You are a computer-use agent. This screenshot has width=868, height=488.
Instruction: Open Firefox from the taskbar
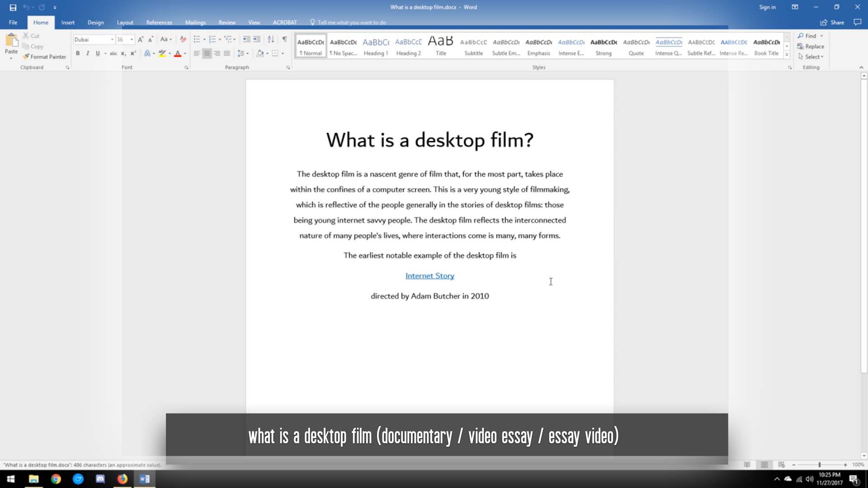(x=123, y=479)
